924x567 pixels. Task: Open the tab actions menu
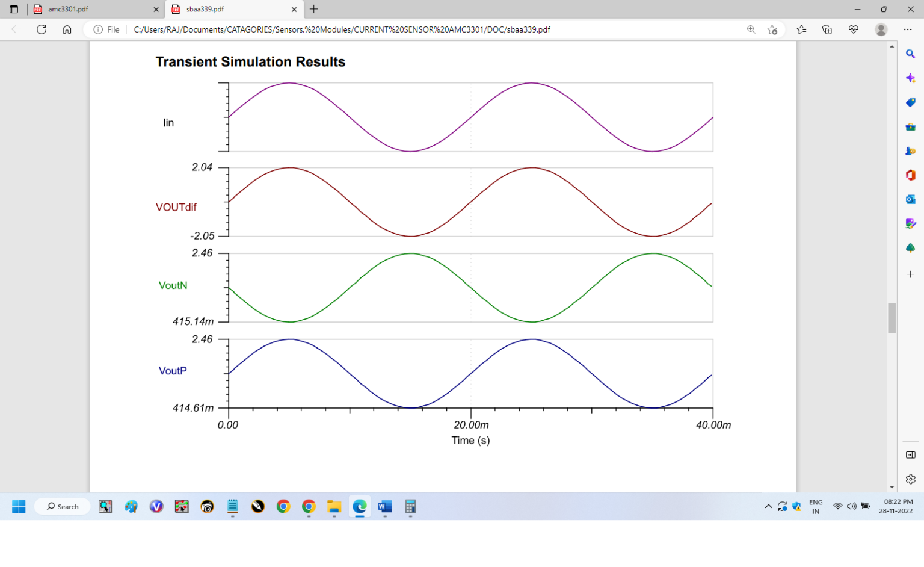[x=14, y=10]
